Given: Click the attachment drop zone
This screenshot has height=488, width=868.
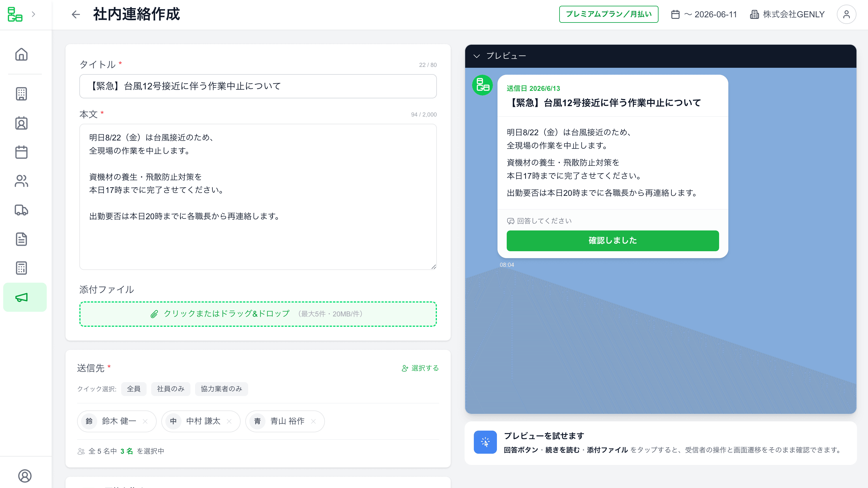Looking at the screenshot, I should tap(258, 314).
